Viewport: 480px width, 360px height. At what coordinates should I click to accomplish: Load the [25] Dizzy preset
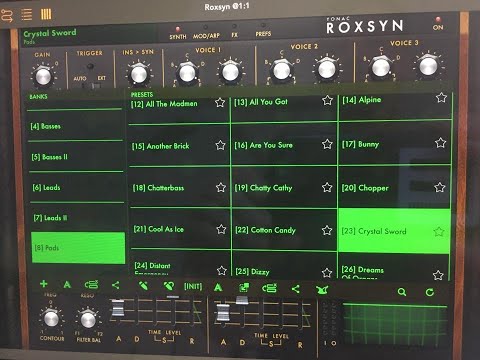pyautogui.click(x=284, y=265)
